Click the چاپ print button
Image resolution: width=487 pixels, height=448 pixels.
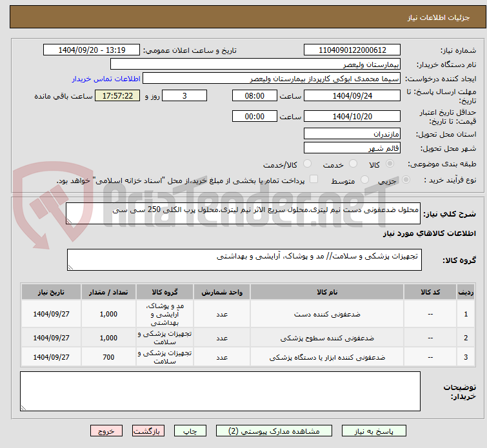point(190,431)
